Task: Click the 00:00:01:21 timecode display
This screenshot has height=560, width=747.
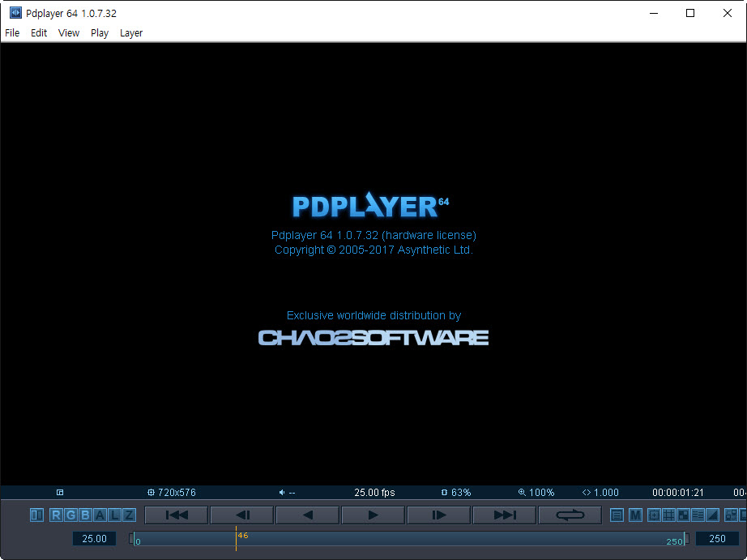Action: pyautogui.click(x=678, y=492)
